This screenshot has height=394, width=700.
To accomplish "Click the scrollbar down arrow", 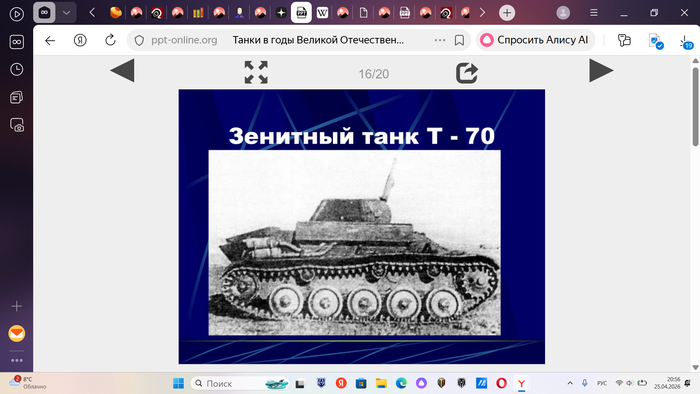I will [x=696, y=367].
